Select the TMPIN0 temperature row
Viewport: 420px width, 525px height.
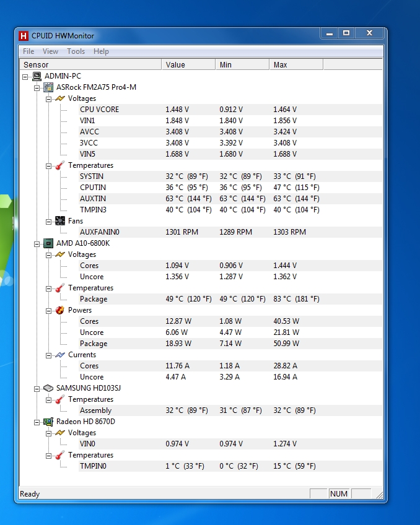tap(230, 466)
